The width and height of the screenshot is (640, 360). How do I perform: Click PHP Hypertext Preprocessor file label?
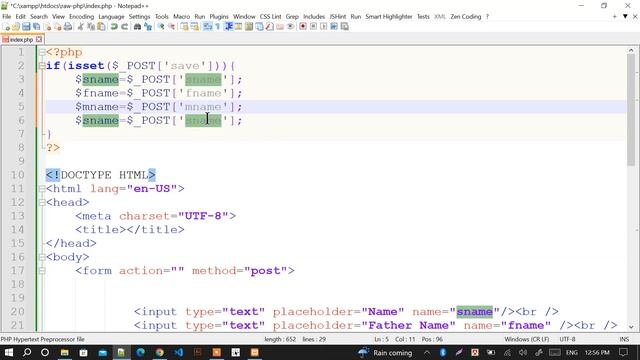(x=42, y=339)
